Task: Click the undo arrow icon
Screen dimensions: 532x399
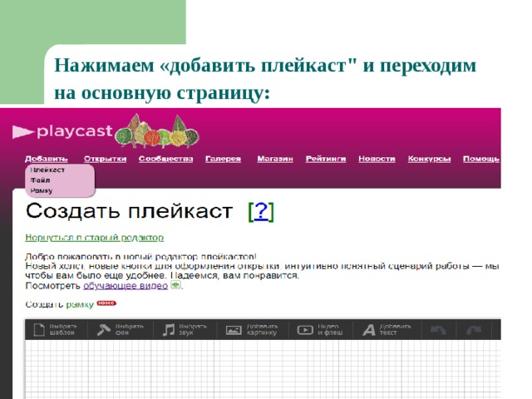Action: click(x=438, y=330)
